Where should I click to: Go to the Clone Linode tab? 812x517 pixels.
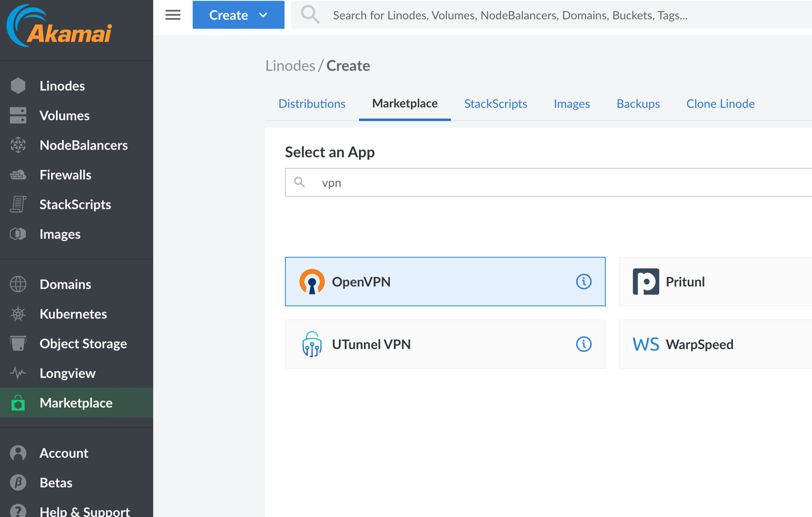coord(721,104)
